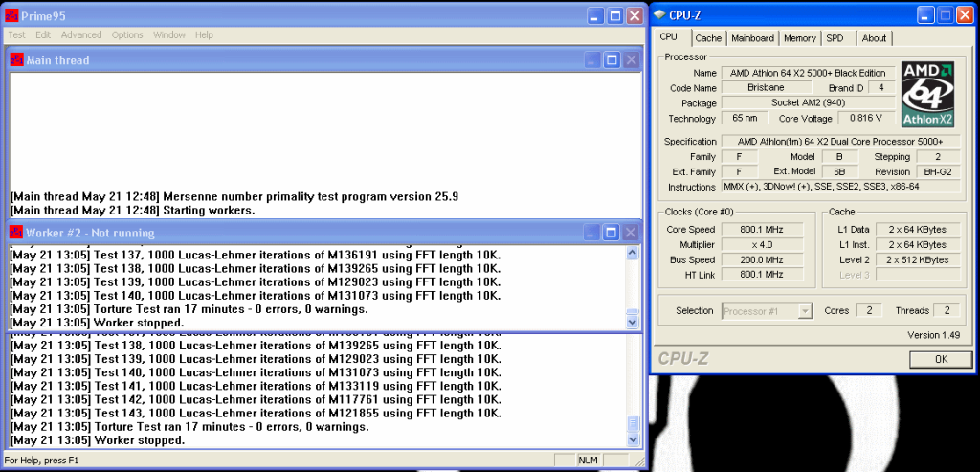The width and height of the screenshot is (980, 472).
Task: Click the Technology field 65 nm
Action: [x=745, y=118]
